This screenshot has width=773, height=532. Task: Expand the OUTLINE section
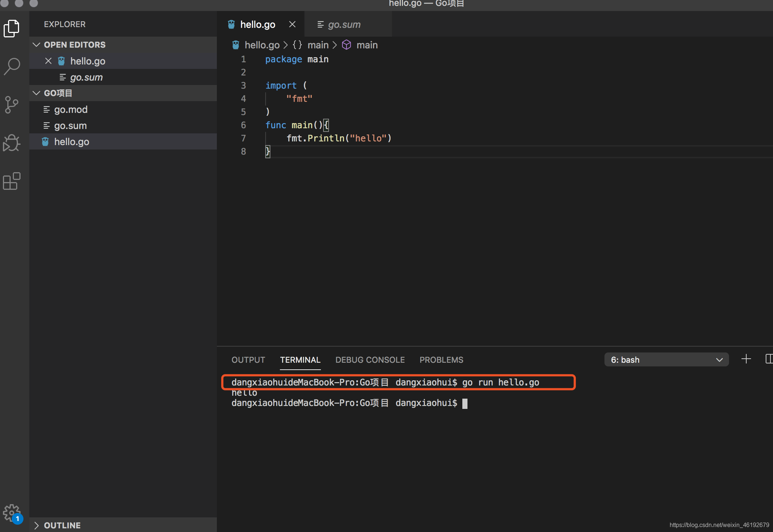(123, 525)
